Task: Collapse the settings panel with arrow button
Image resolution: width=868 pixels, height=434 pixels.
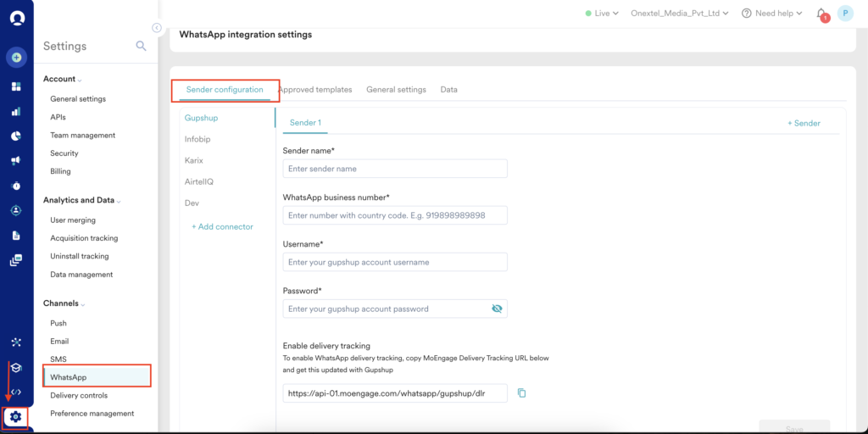Action: pos(157,28)
